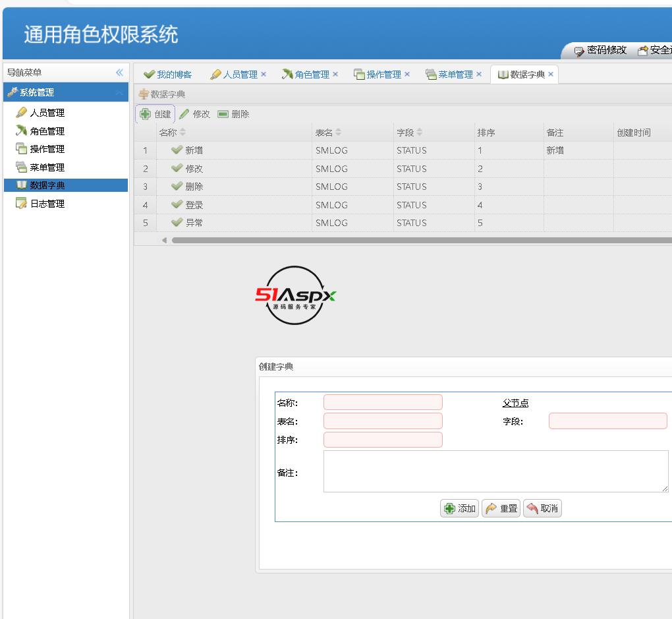
Task: Click the horizontal scrollbar under the grid
Action: pyautogui.click(x=422, y=241)
